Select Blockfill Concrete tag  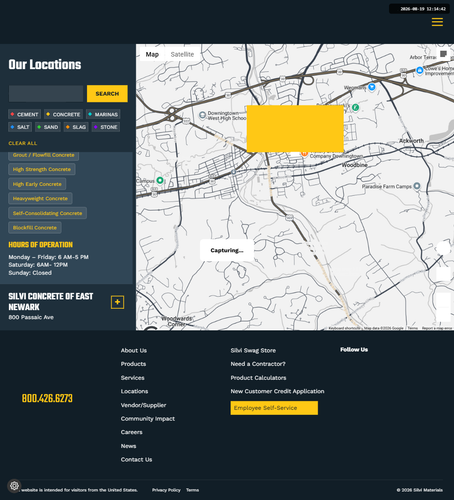tap(35, 228)
